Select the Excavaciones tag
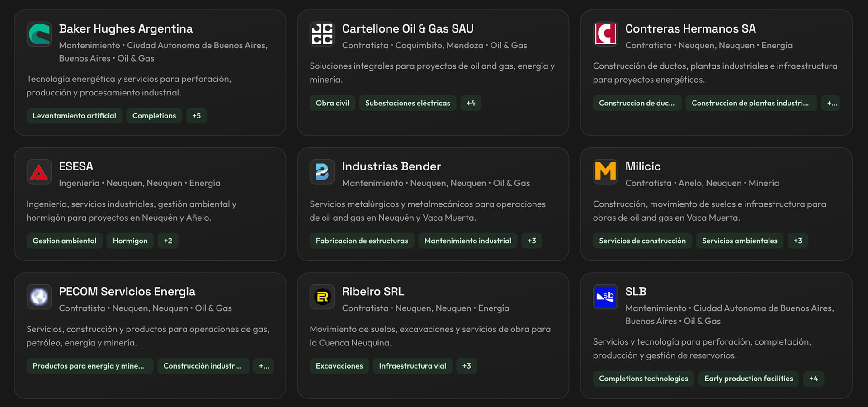 (x=339, y=366)
